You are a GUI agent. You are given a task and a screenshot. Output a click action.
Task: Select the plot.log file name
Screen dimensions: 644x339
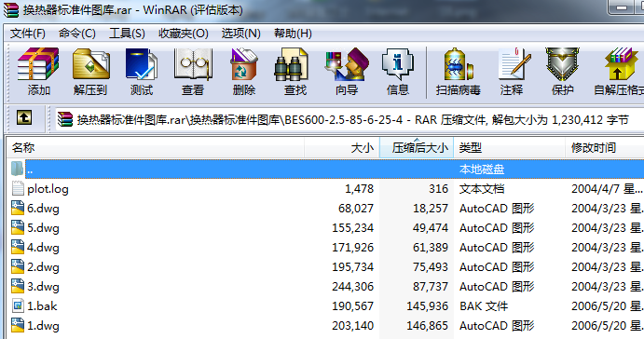tap(48, 189)
